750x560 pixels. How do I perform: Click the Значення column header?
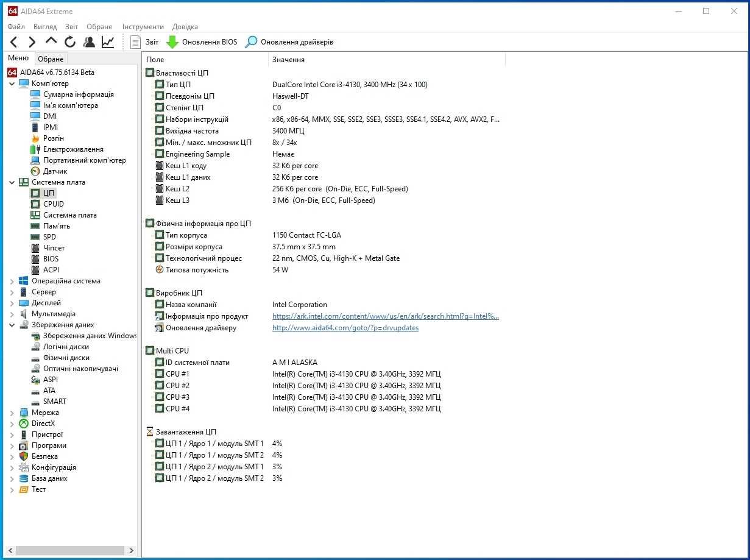coord(387,60)
